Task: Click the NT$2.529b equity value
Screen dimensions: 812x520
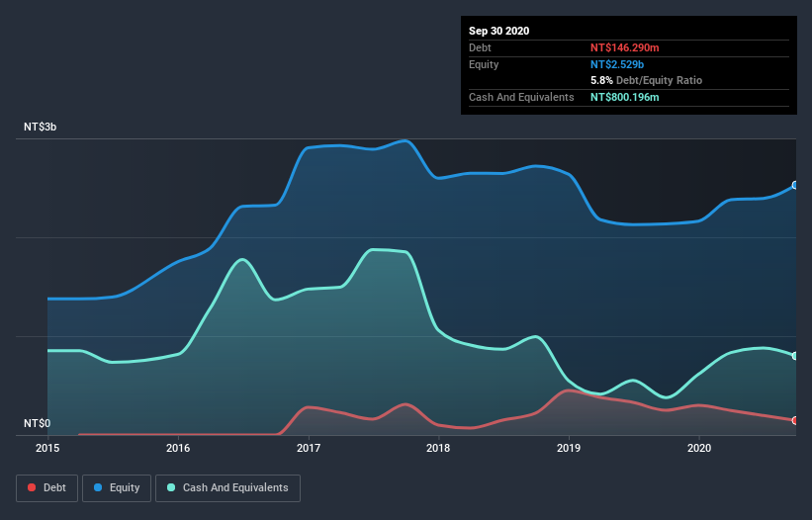Action: [617, 64]
